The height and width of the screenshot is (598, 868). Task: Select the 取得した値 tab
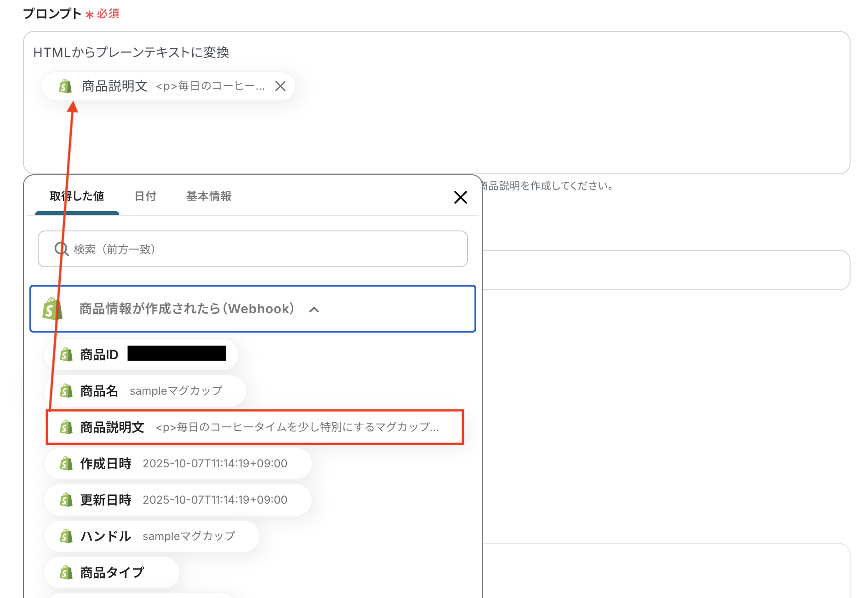[77, 196]
